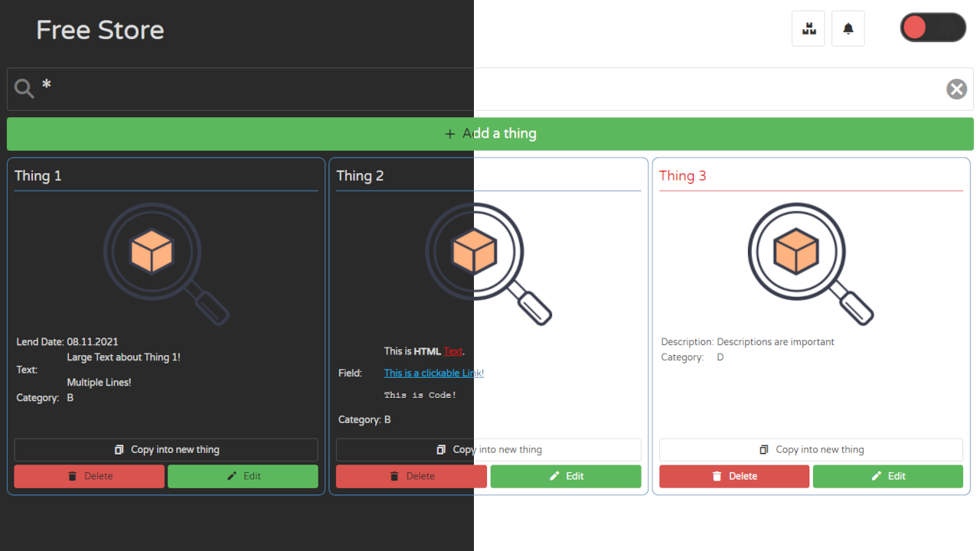The image size is (980, 551).
Task: Click 'Large Text about Thing 1!' text
Action: [124, 357]
